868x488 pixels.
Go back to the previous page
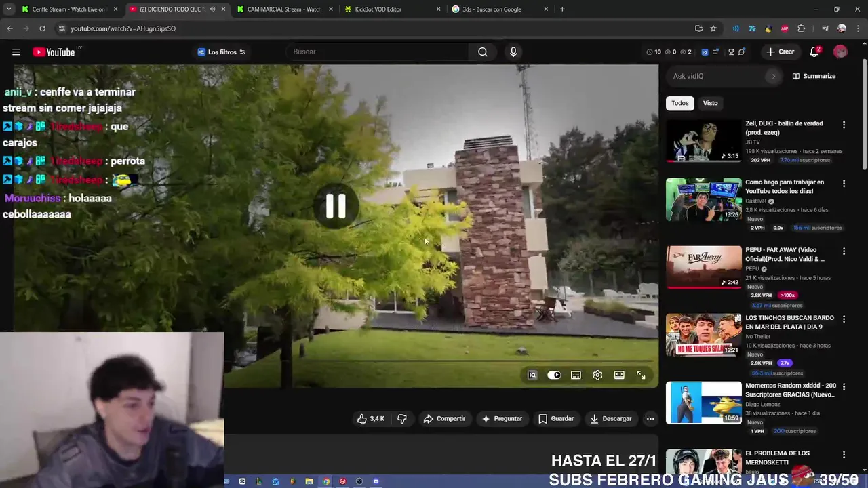9,28
